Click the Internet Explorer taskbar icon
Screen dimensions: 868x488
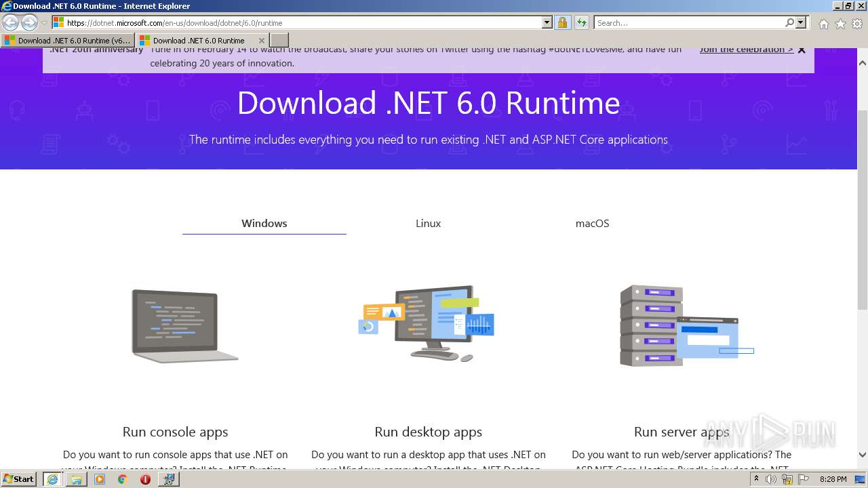pyautogui.click(x=52, y=479)
